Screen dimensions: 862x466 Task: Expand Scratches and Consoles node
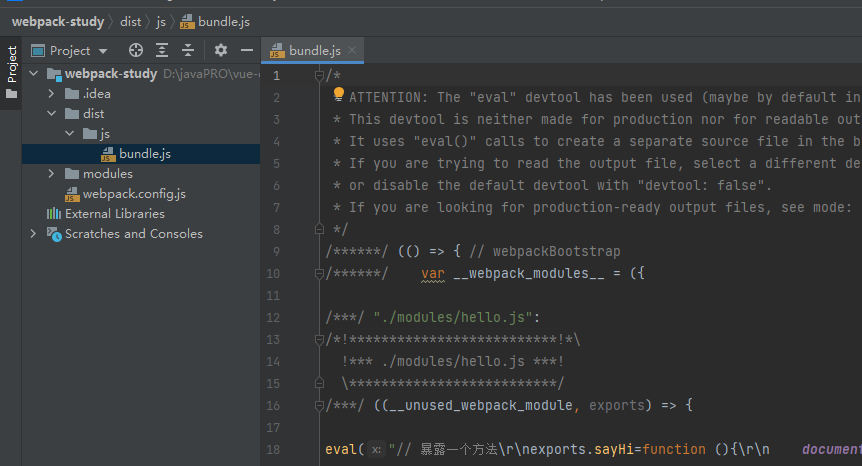click(x=33, y=233)
